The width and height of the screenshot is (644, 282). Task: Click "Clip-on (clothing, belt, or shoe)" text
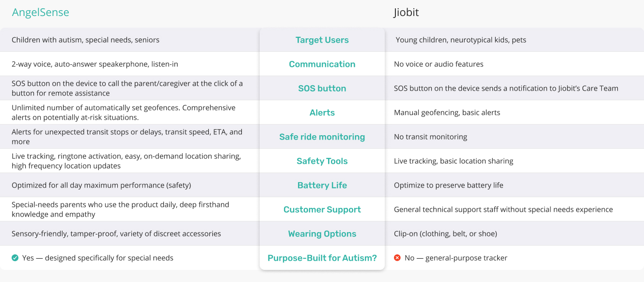[x=445, y=234]
